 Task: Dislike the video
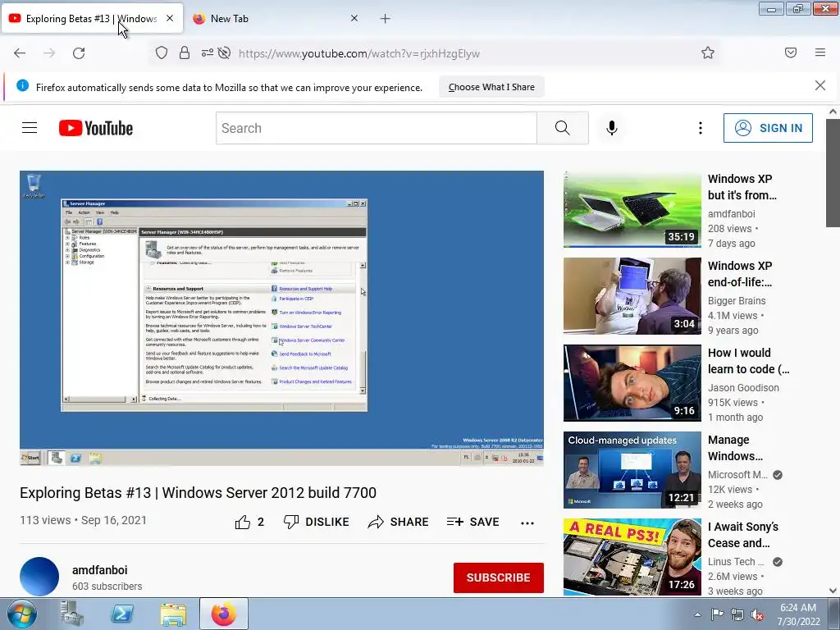(x=316, y=522)
